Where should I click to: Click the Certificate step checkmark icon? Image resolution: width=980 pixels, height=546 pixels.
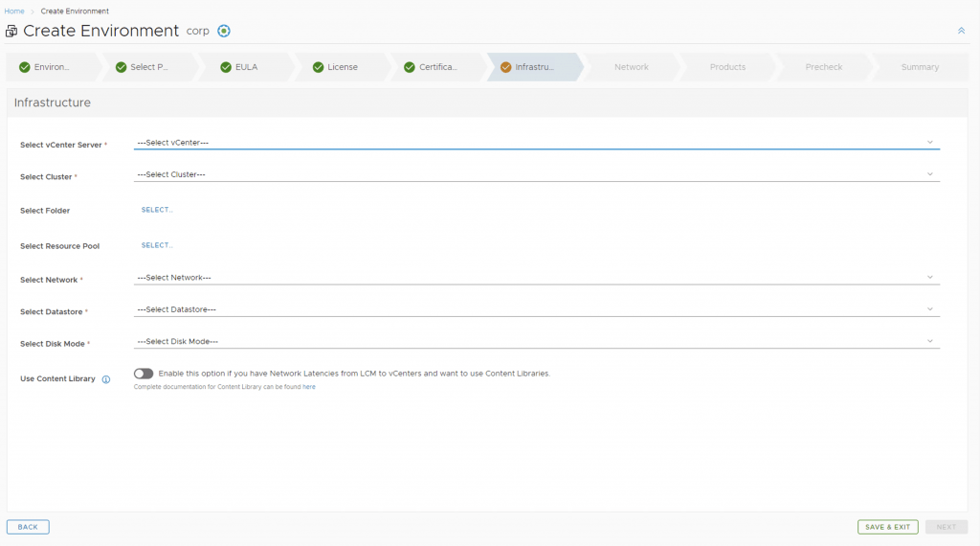pyautogui.click(x=410, y=67)
